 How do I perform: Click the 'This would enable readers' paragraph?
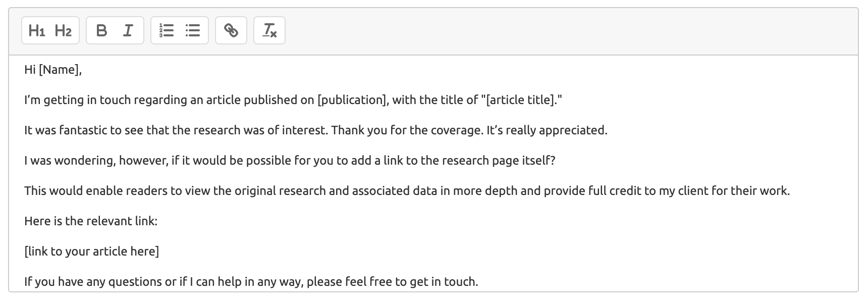pos(407,191)
